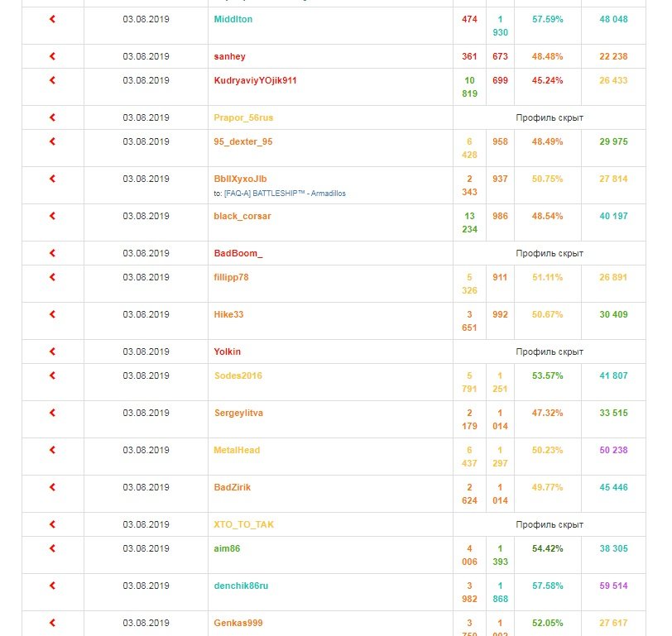Click the red arrow in XTO_TO_TAK row
Viewport: 672px width, 636px height.
tap(52, 524)
